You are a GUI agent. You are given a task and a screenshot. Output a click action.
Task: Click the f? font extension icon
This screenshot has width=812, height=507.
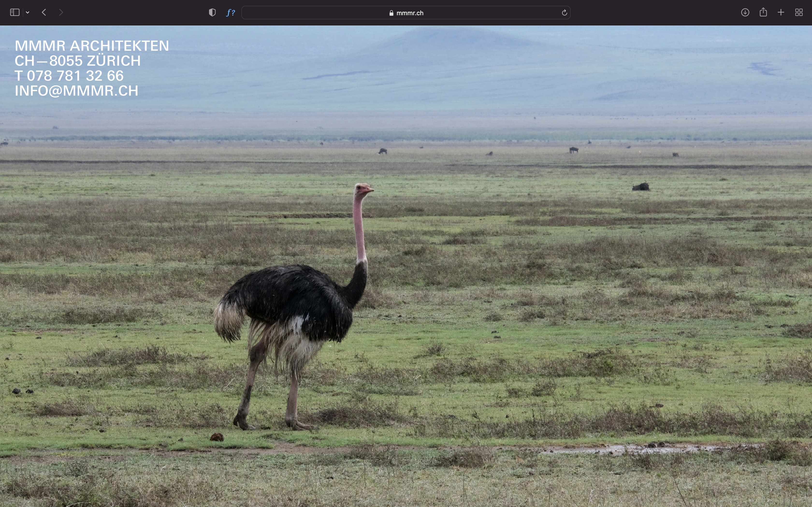pos(231,13)
